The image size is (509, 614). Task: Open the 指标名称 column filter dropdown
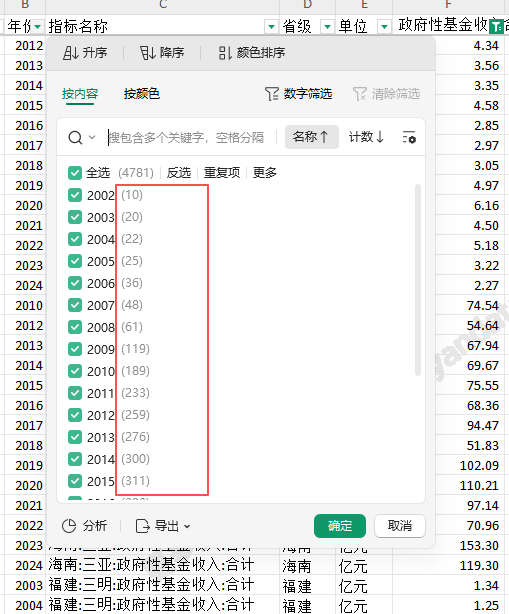point(271,27)
